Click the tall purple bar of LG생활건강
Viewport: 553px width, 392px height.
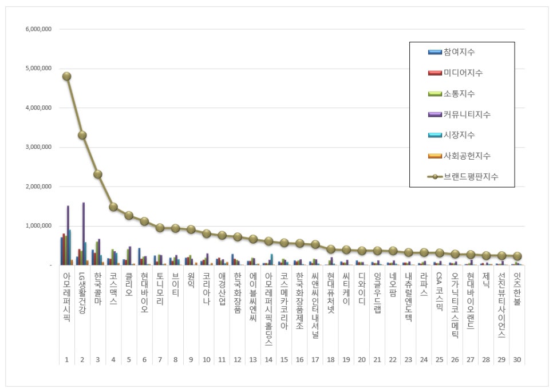click(84, 233)
